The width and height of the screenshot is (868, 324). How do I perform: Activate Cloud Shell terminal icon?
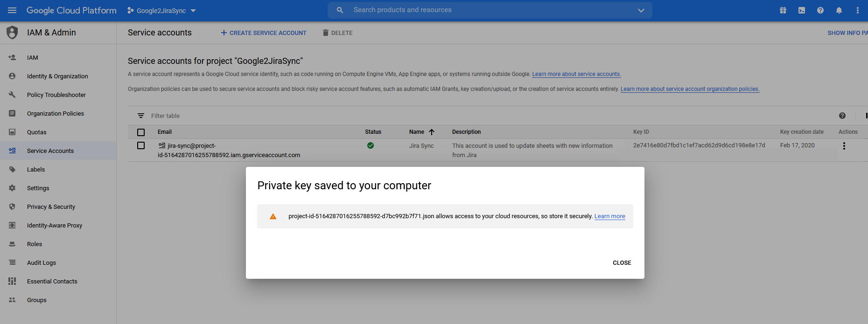[802, 10]
